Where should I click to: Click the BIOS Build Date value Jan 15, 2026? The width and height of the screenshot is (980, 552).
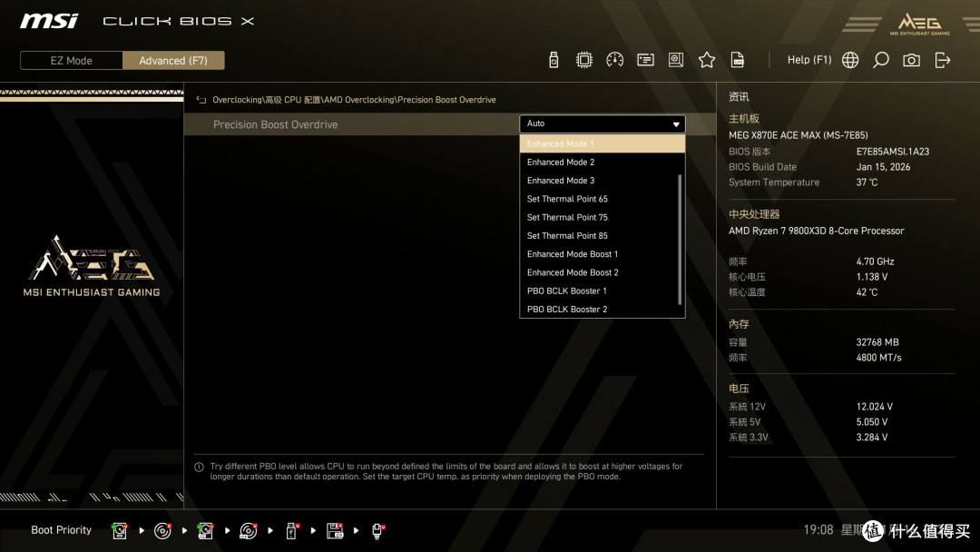(883, 167)
